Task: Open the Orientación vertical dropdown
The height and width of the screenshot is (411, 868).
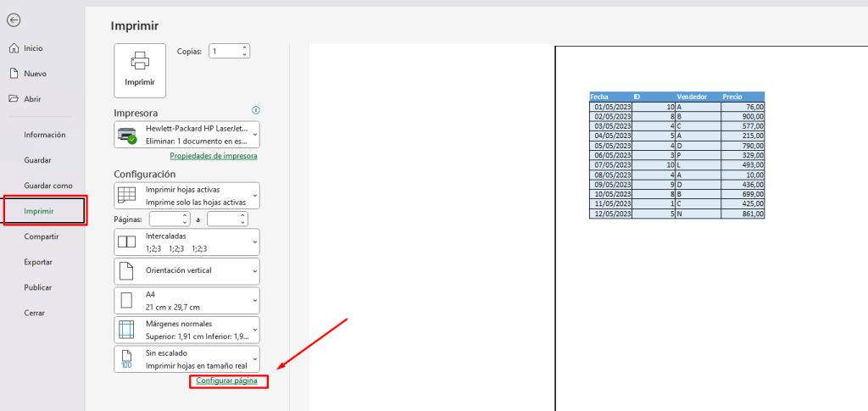Action: pyautogui.click(x=186, y=271)
